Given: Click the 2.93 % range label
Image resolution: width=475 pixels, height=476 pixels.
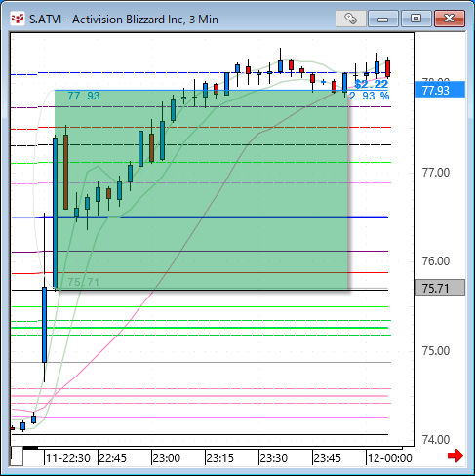Looking at the screenshot, I should coord(369,96).
